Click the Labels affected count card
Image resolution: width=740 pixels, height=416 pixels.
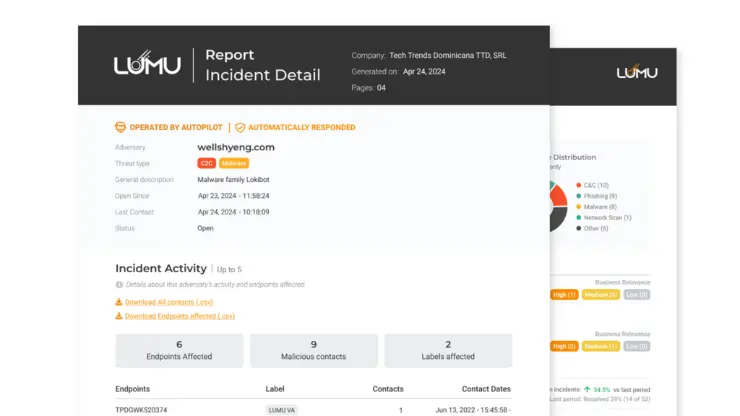pyautogui.click(x=448, y=350)
